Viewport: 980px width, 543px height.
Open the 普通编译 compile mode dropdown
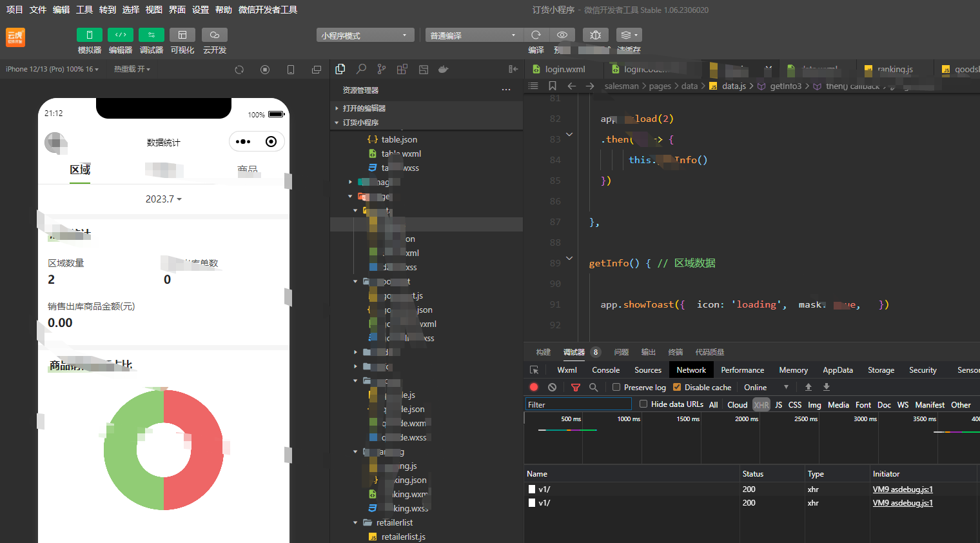[x=473, y=35]
